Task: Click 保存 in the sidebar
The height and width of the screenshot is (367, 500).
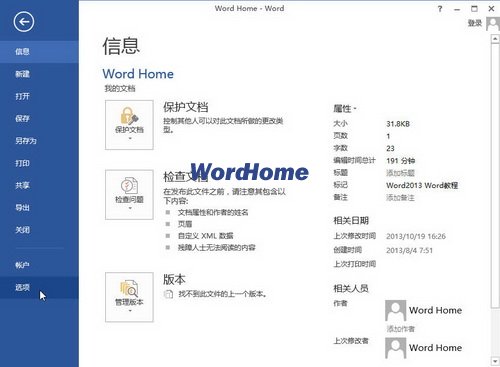Action: click(x=39, y=118)
